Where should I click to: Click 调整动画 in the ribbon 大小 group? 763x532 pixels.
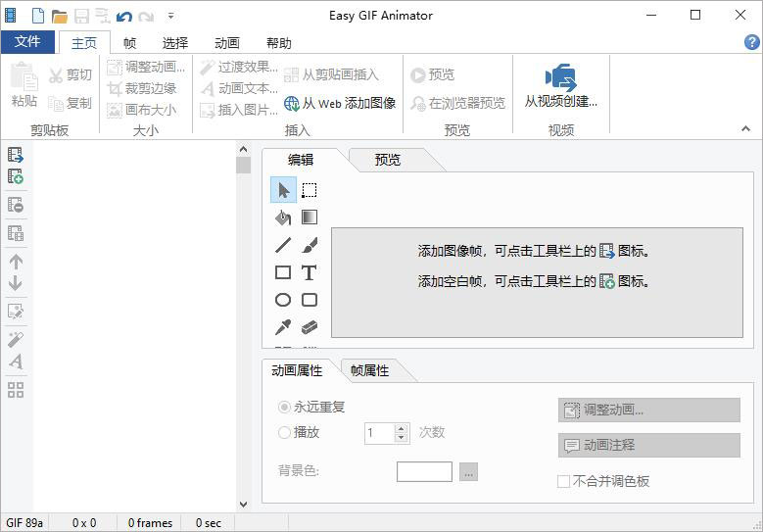[146, 67]
